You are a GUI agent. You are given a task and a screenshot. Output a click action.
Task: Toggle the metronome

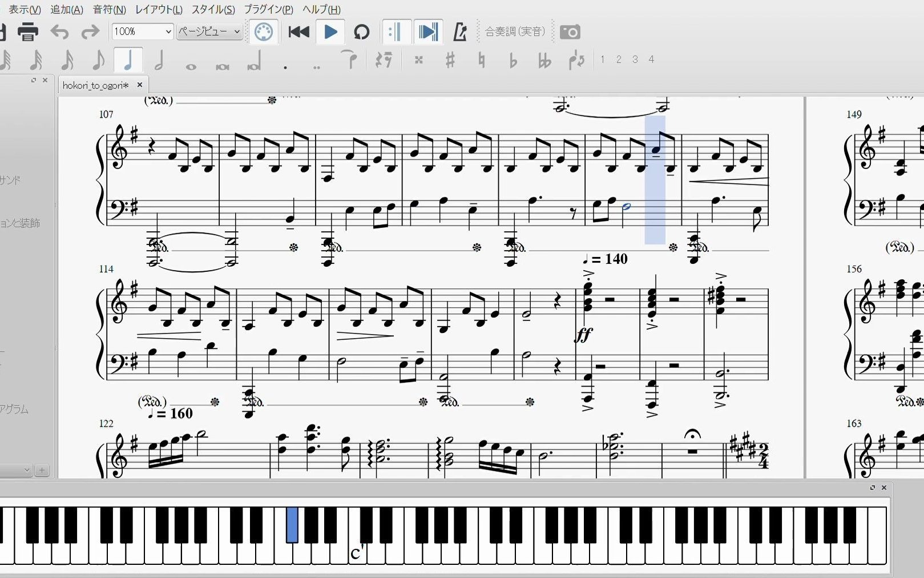click(460, 32)
